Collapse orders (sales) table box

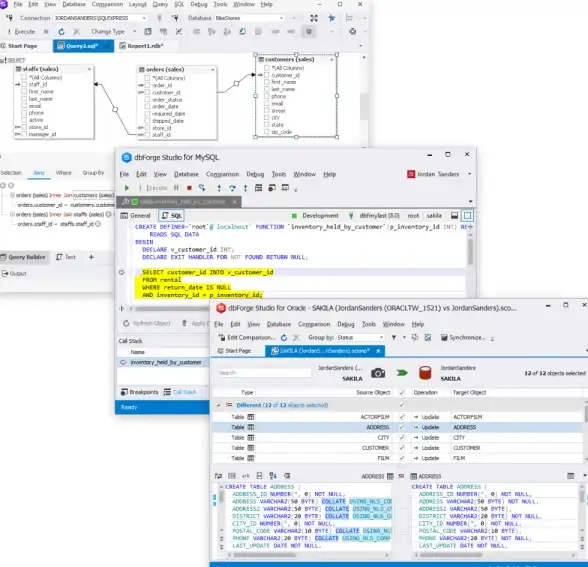(212, 69)
